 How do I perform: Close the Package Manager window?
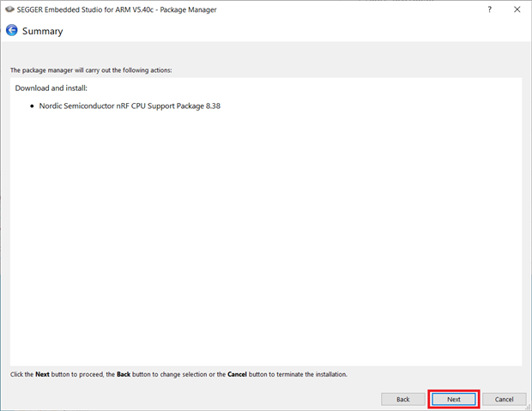tap(517, 9)
